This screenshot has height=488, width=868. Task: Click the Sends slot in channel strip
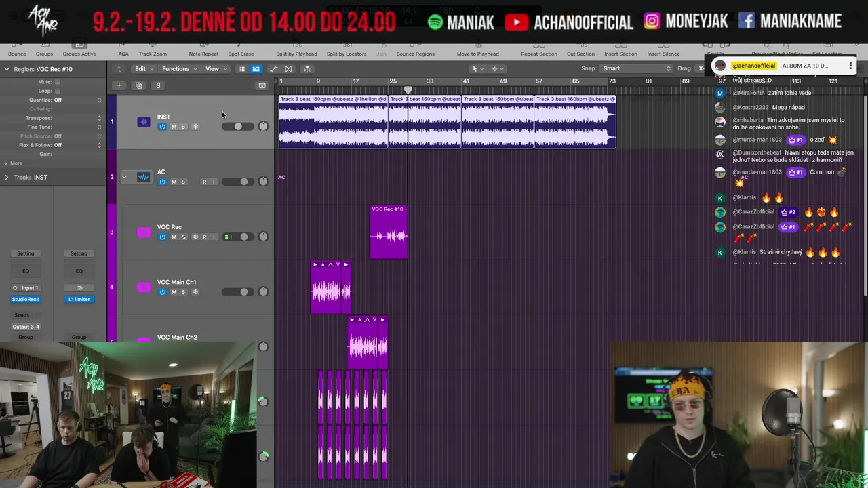coord(22,315)
